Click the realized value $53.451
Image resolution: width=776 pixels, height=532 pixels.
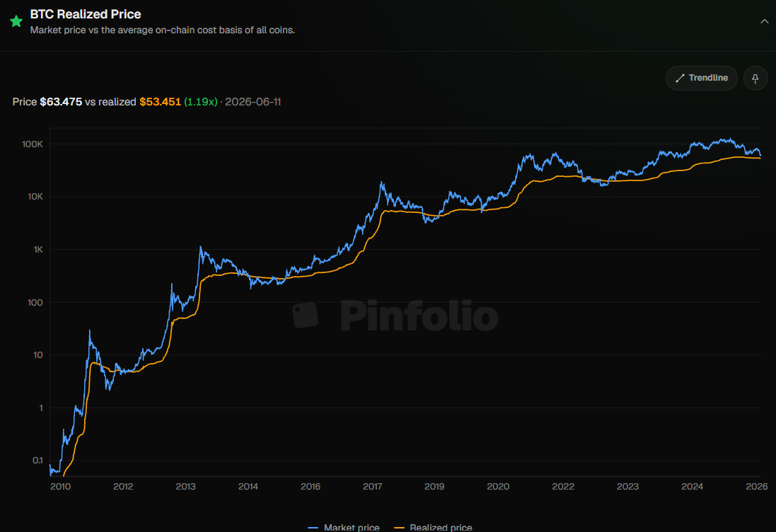pos(161,102)
